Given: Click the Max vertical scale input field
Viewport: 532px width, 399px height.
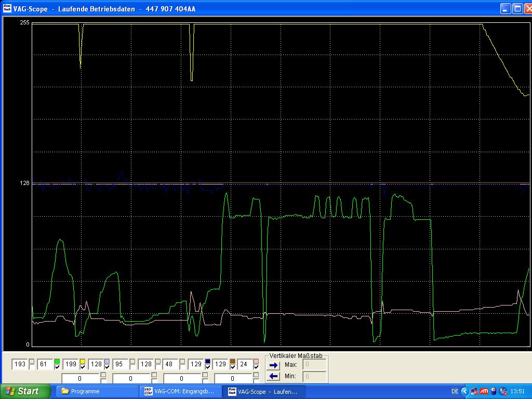Looking at the screenshot, I should coord(314,365).
